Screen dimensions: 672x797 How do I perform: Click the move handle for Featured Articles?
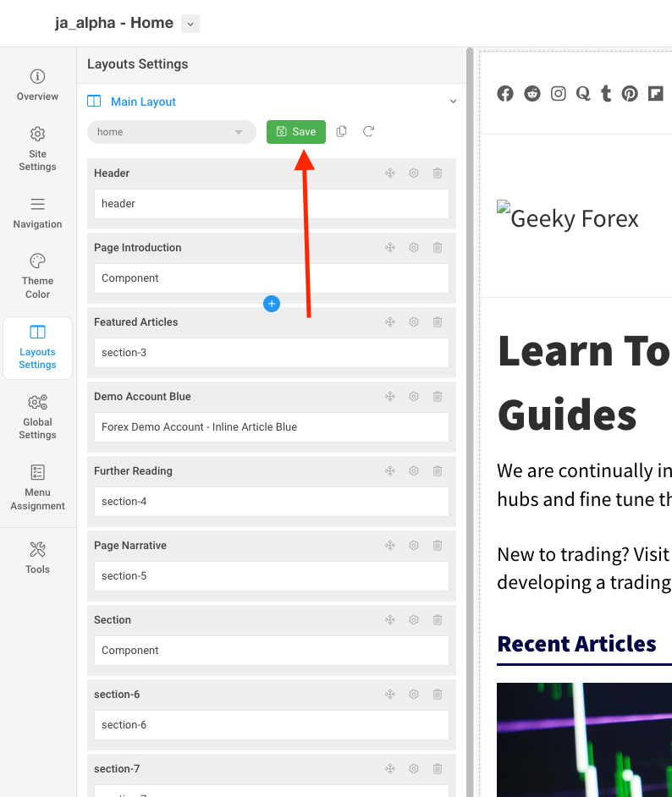point(390,322)
